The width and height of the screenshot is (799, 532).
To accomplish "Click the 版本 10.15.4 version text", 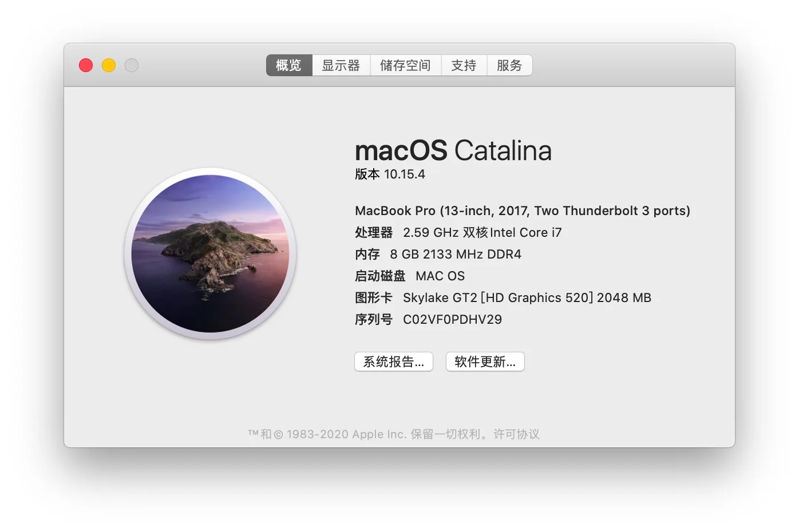I will point(390,174).
